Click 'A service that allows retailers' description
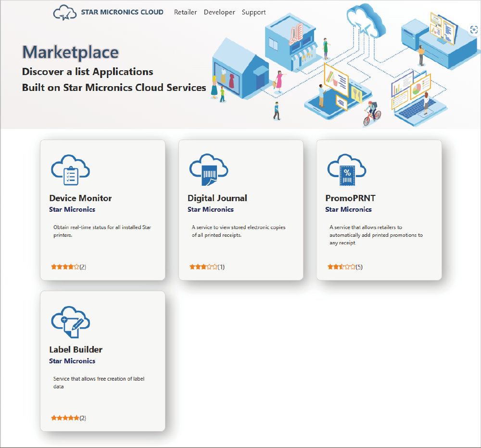This screenshot has height=448, width=481. (x=376, y=235)
